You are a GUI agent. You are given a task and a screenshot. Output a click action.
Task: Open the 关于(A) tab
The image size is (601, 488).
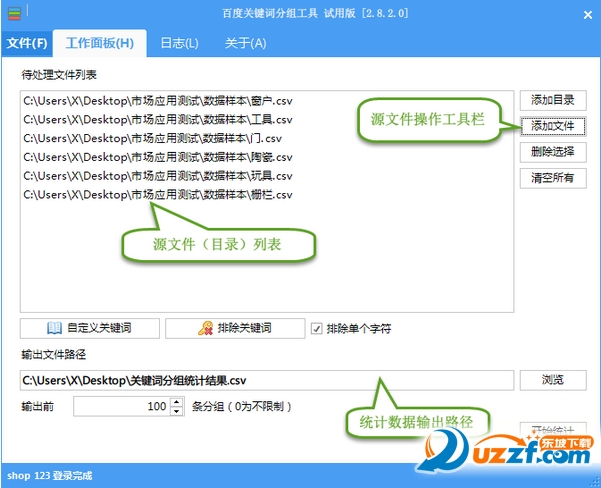click(x=245, y=43)
